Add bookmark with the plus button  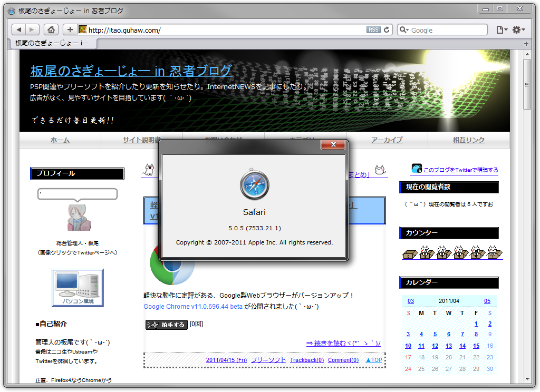coord(70,30)
